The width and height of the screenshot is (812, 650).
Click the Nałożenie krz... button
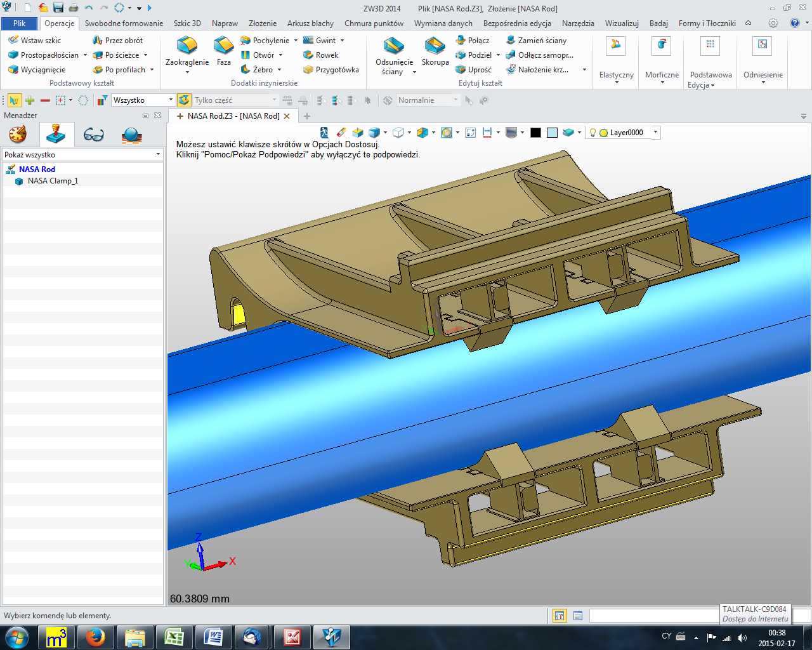[x=537, y=69]
